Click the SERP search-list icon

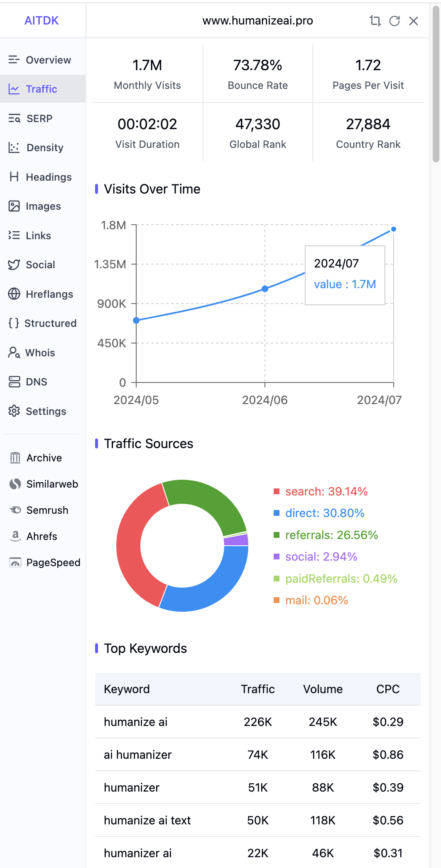tap(14, 118)
